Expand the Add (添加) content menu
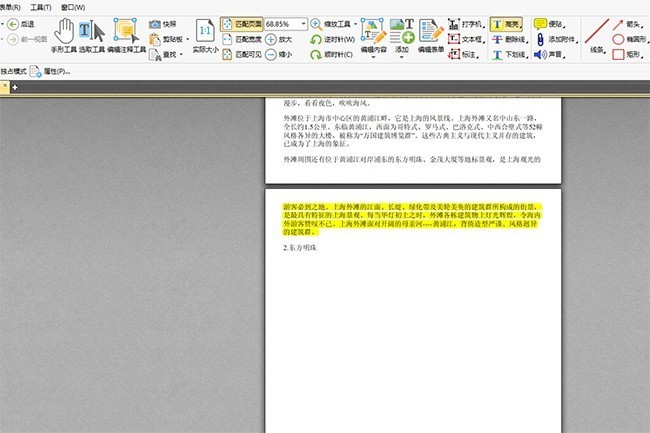Screen dimensions: 650x433 pos(401,57)
